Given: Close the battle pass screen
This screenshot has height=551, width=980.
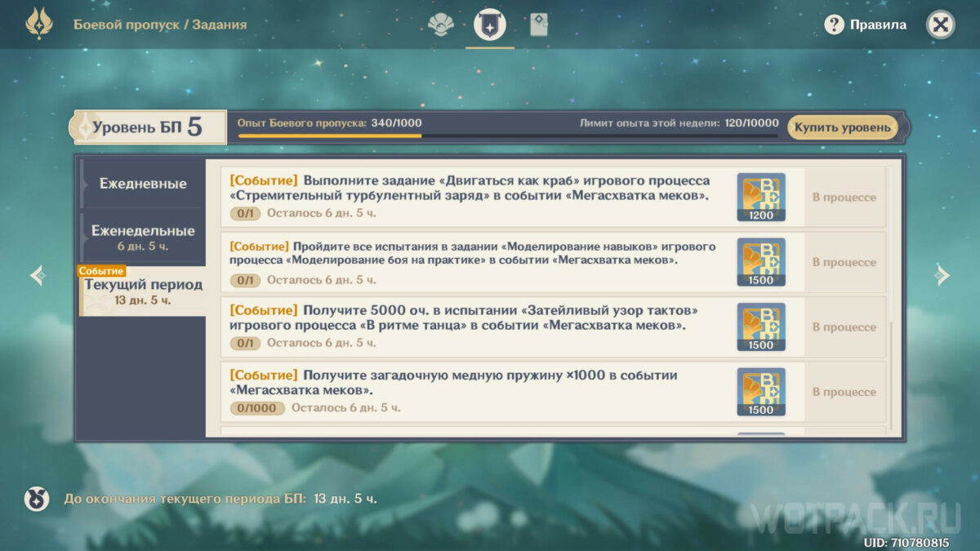Looking at the screenshot, I should click(x=941, y=24).
